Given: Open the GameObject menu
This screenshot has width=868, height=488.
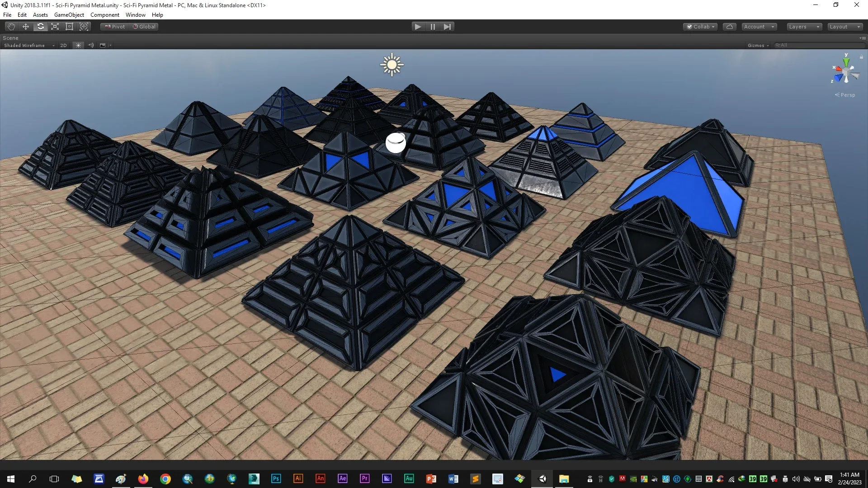Looking at the screenshot, I should (x=69, y=15).
